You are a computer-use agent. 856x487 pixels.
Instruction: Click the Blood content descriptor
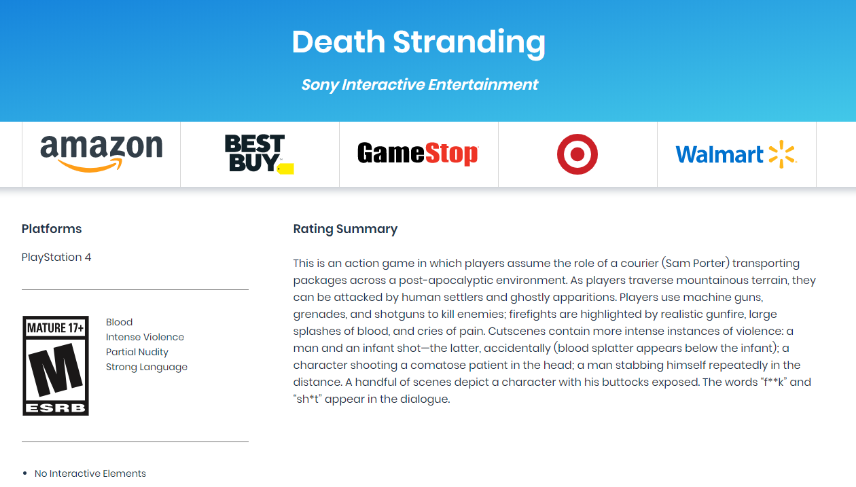pyautogui.click(x=119, y=322)
